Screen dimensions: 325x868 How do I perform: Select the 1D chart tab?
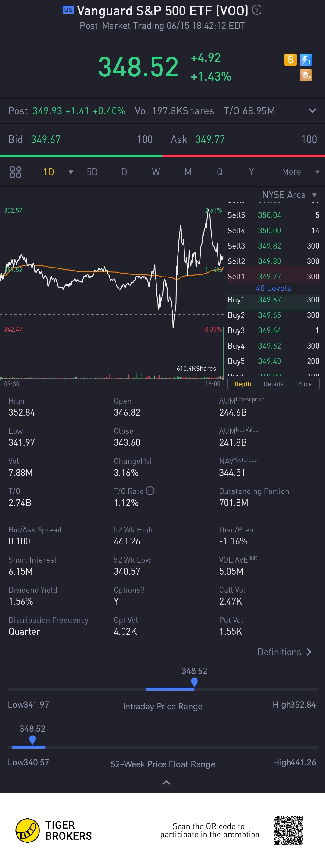coord(49,172)
